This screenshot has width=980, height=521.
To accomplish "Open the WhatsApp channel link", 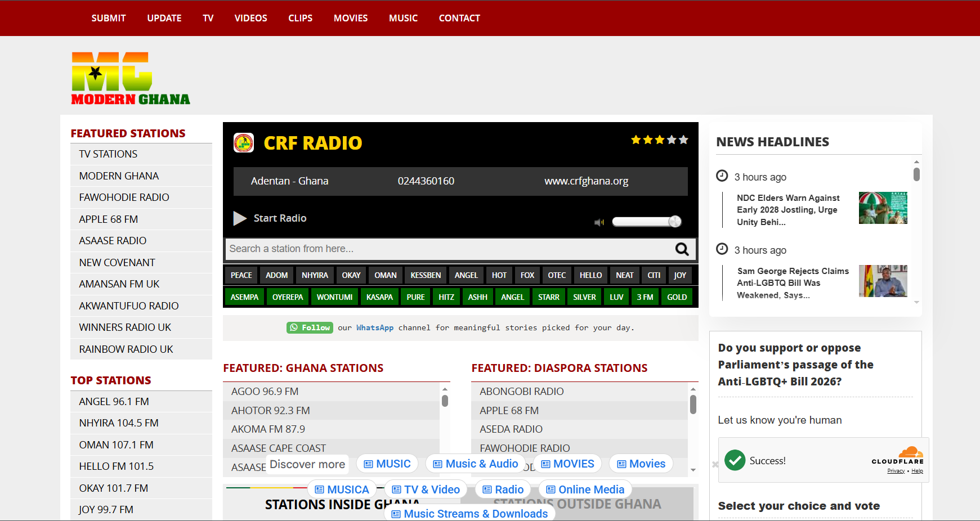I will tap(375, 327).
